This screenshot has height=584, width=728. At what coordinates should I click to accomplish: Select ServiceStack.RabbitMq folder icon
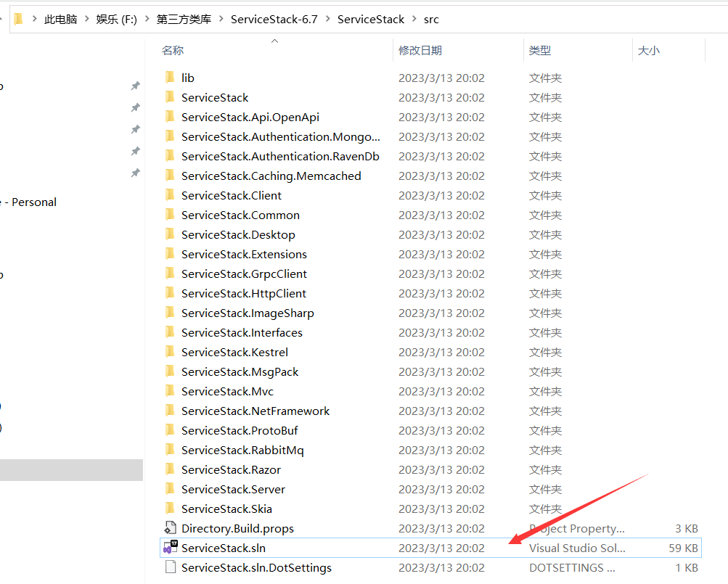point(170,450)
